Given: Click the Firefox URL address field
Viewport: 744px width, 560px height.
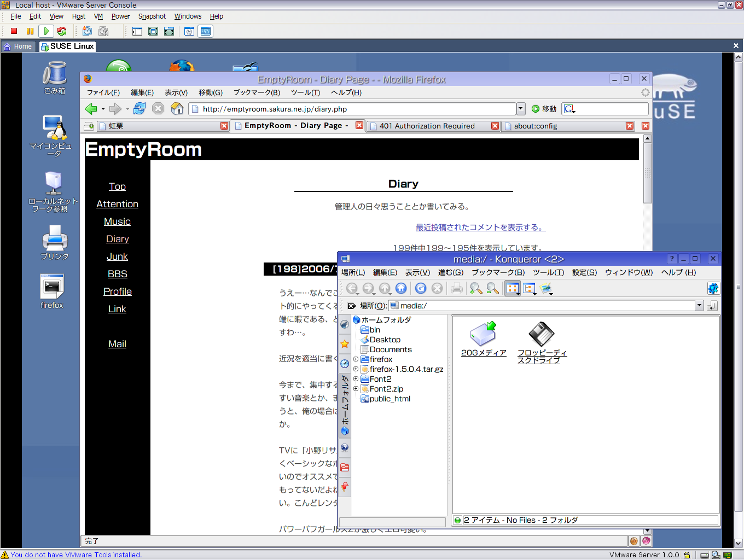Looking at the screenshot, I should (x=352, y=109).
